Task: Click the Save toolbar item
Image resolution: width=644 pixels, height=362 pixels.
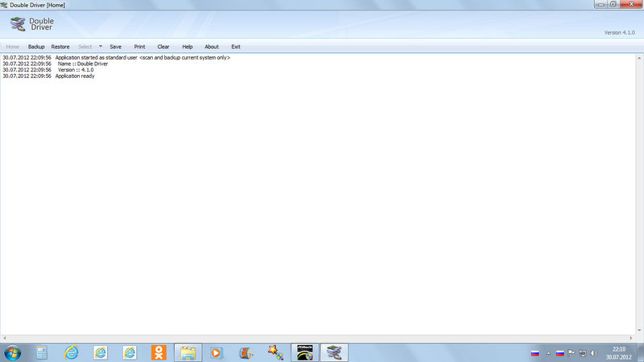Action: (115, 47)
